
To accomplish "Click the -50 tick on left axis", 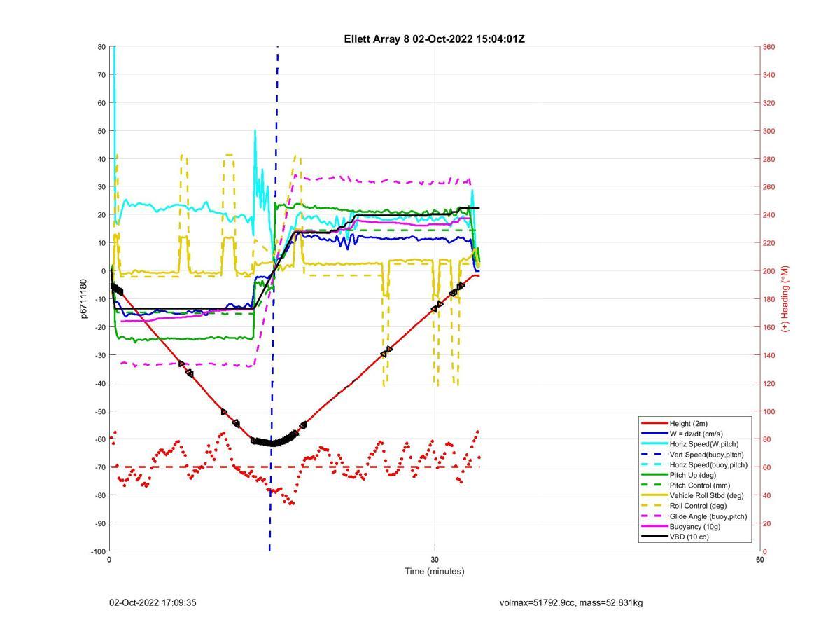I will [x=99, y=411].
